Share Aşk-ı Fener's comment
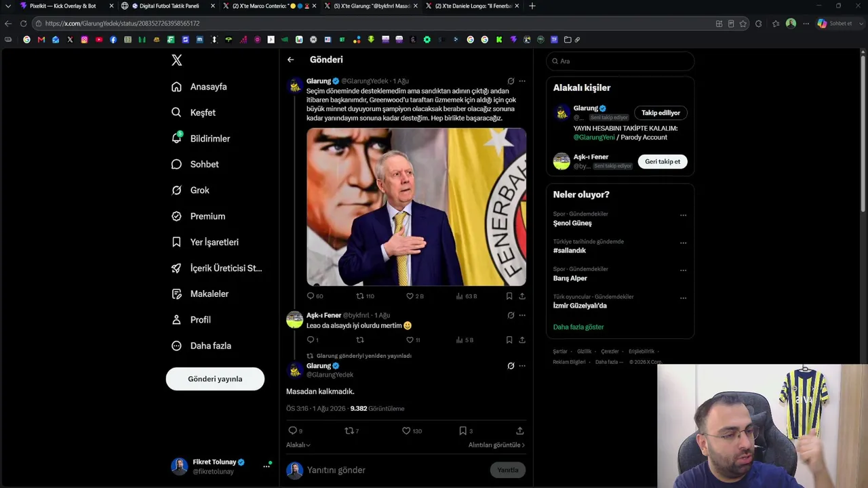This screenshot has height=488, width=868. (522, 340)
